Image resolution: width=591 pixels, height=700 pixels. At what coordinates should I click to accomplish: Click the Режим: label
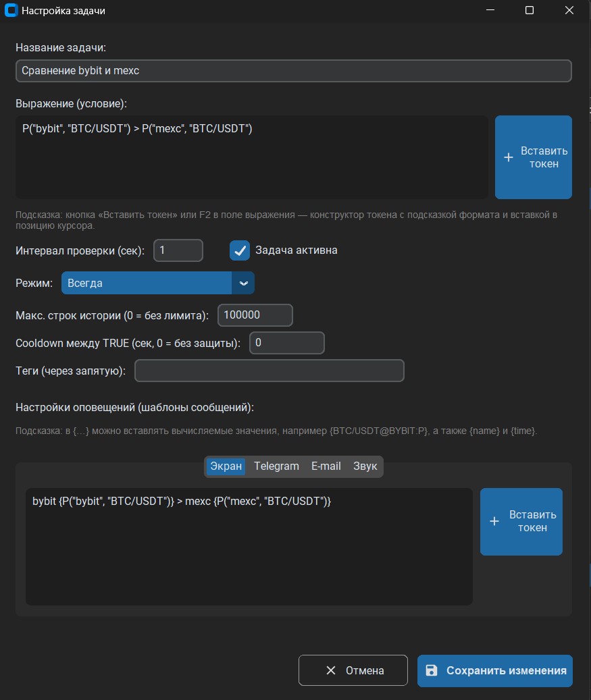[x=34, y=284]
